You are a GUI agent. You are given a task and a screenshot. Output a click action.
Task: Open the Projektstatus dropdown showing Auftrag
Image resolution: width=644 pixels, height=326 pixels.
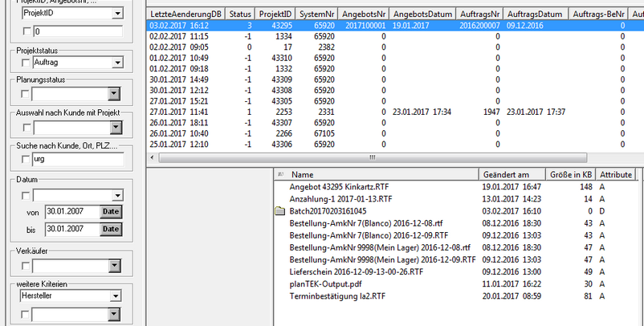click(116, 63)
